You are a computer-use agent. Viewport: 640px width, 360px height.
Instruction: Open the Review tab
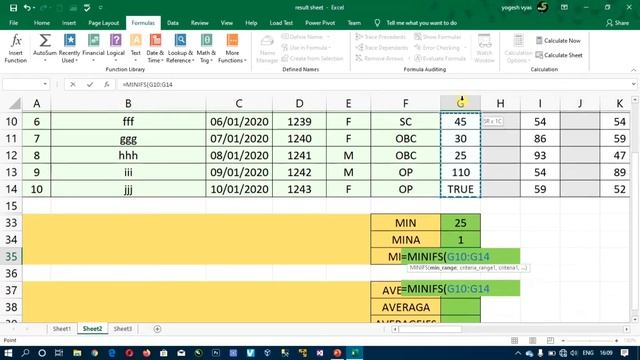(x=200, y=23)
